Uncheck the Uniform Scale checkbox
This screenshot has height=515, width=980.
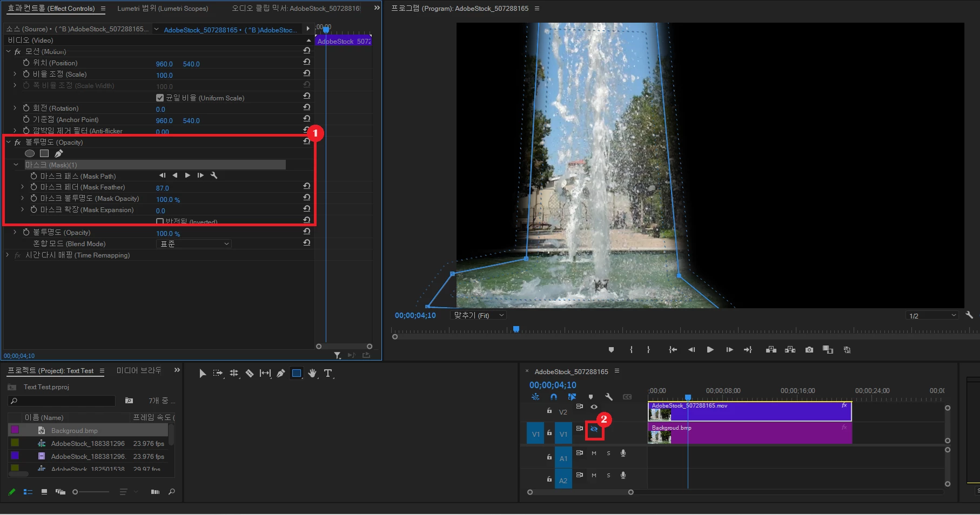coord(160,98)
